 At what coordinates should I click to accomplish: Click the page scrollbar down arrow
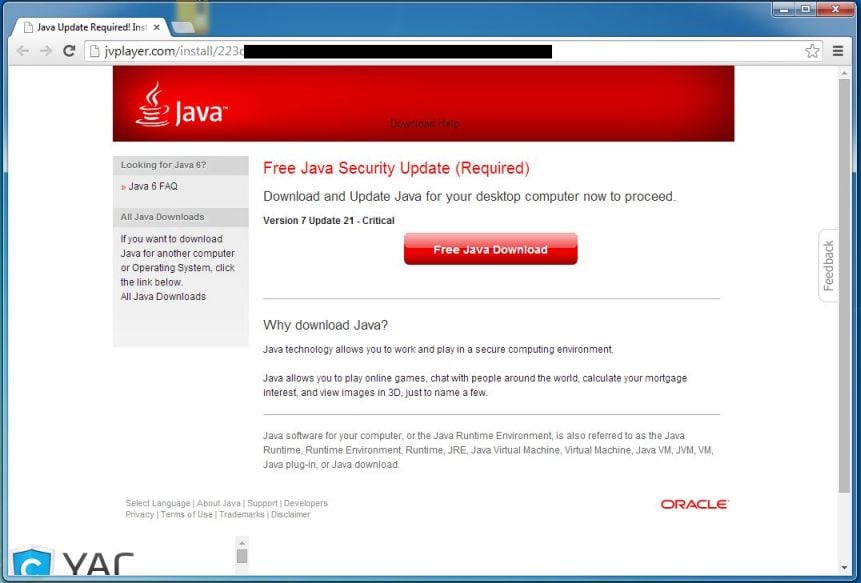click(x=844, y=568)
